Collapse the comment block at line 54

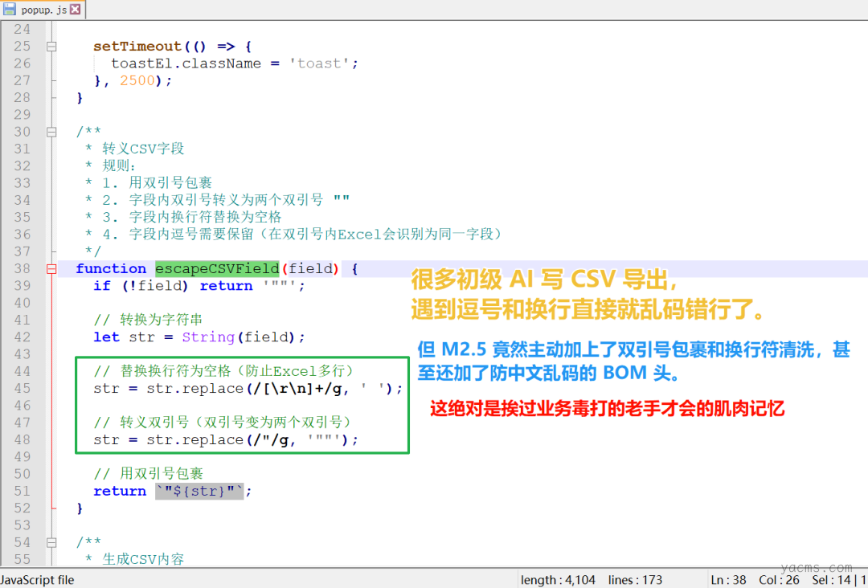(51, 542)
